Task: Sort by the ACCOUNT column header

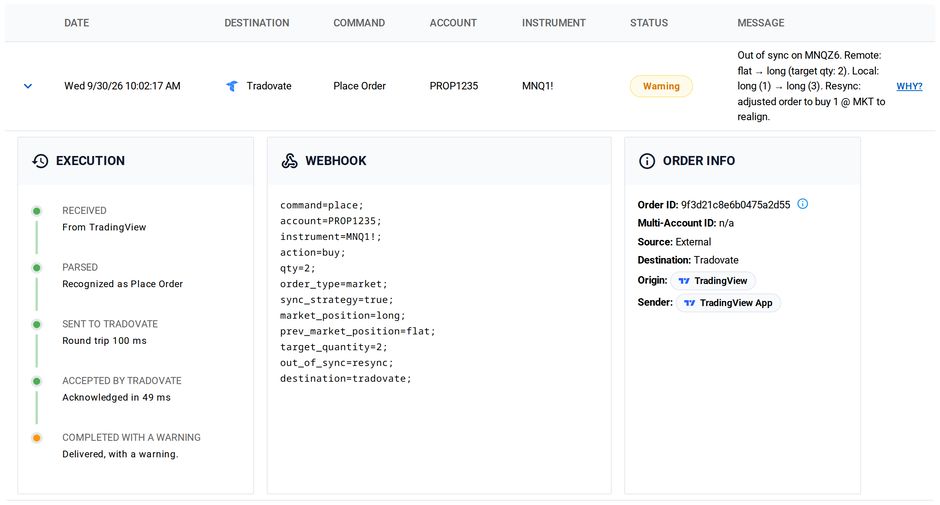Action: (453, 23)
